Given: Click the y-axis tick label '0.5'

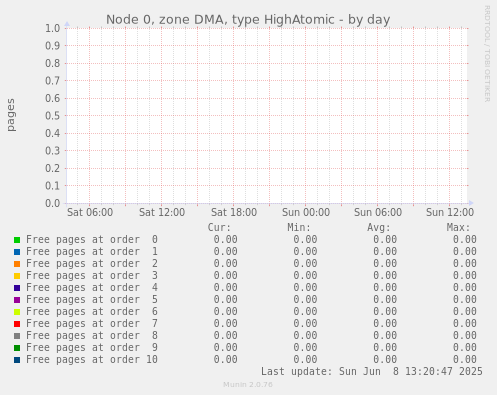Looking at the screenshot, I should tap(53, 116).
